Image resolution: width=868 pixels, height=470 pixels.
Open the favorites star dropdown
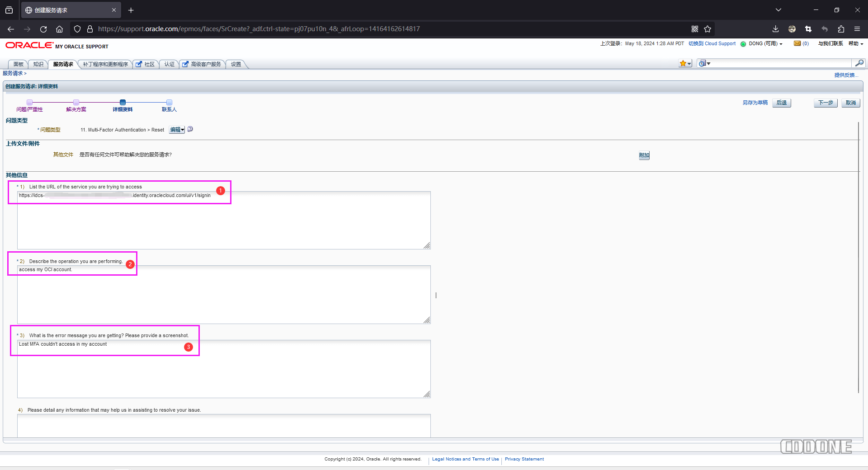[685, 63]
